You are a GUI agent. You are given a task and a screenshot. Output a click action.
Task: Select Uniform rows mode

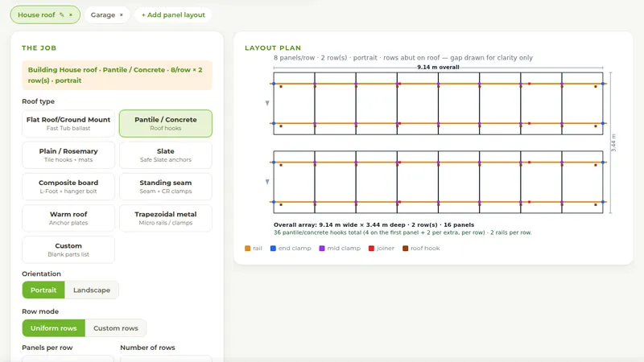coord(54,328)
